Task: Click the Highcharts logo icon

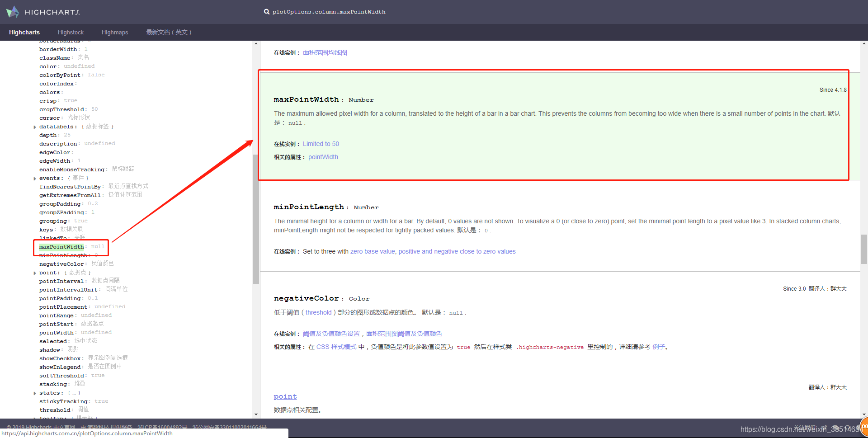Action: point(13,12)
